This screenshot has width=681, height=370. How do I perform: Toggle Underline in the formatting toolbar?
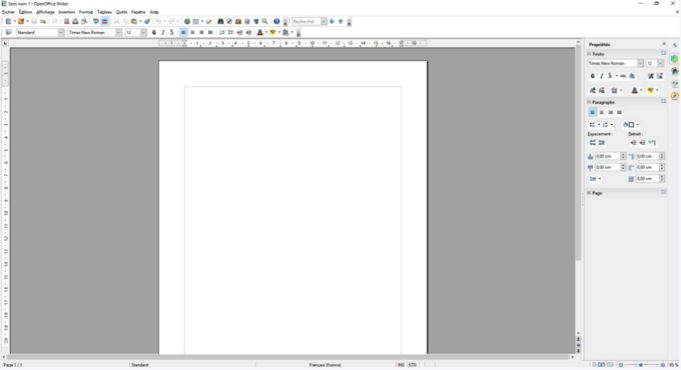coord(172,33)
